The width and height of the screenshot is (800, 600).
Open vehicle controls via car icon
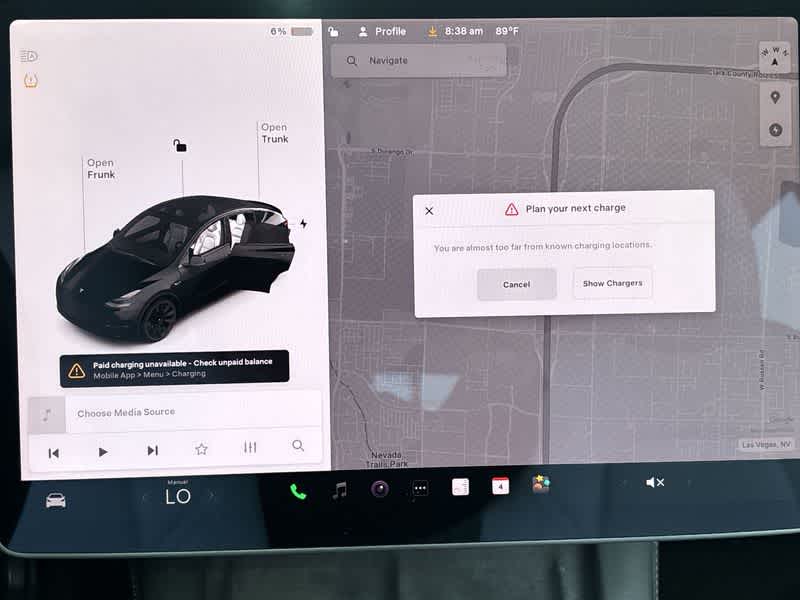coord(56,501)
